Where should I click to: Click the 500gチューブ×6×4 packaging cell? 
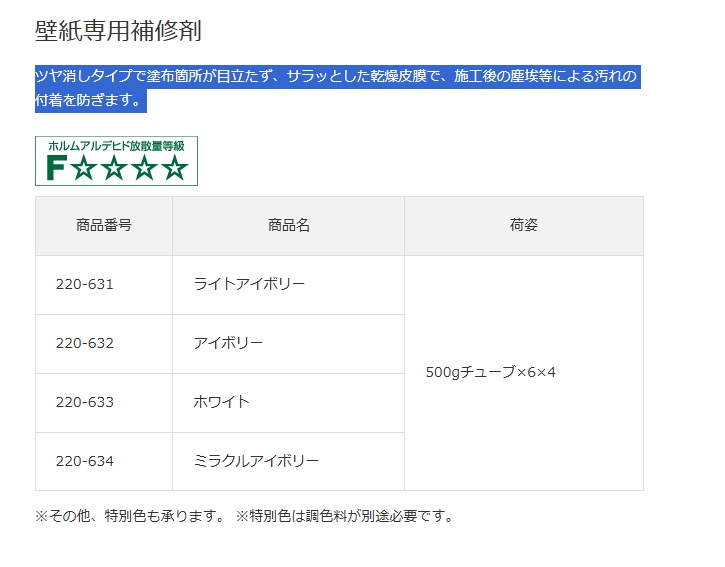point(490,372)
